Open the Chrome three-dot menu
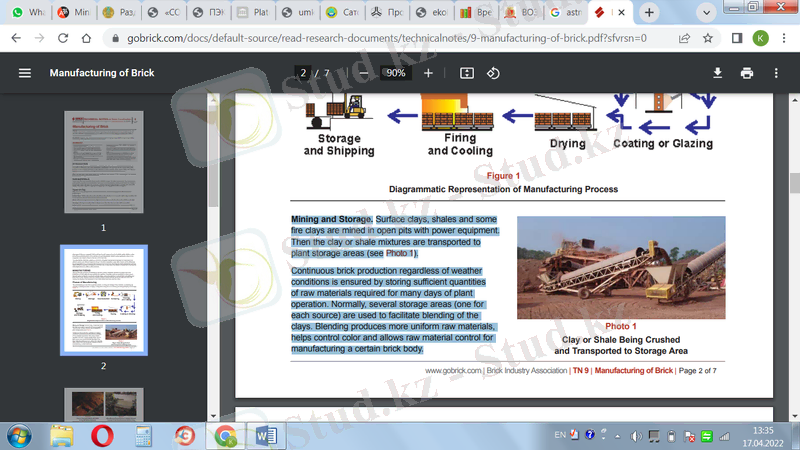This screenshot has width=800, height=450. [x=783, y=38]
